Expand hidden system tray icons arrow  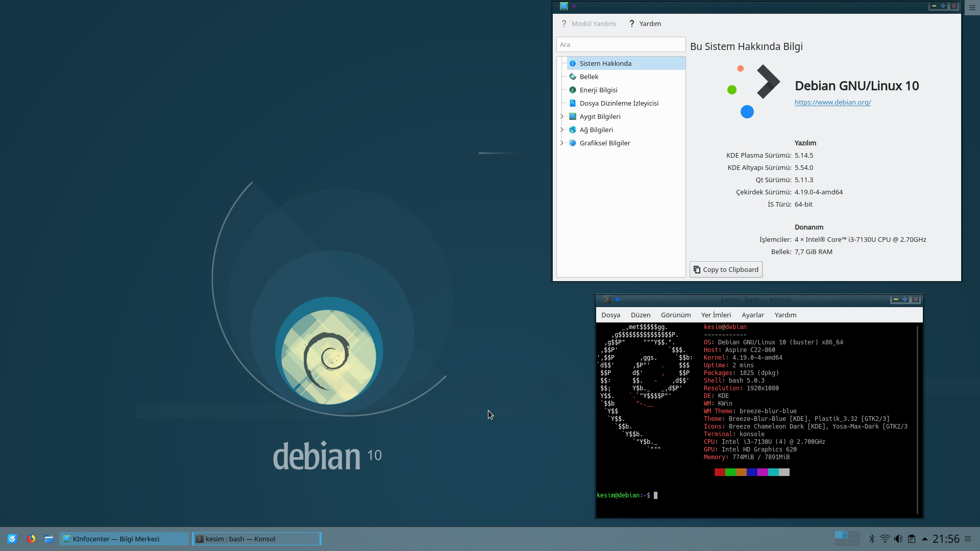tap(924, 539)
